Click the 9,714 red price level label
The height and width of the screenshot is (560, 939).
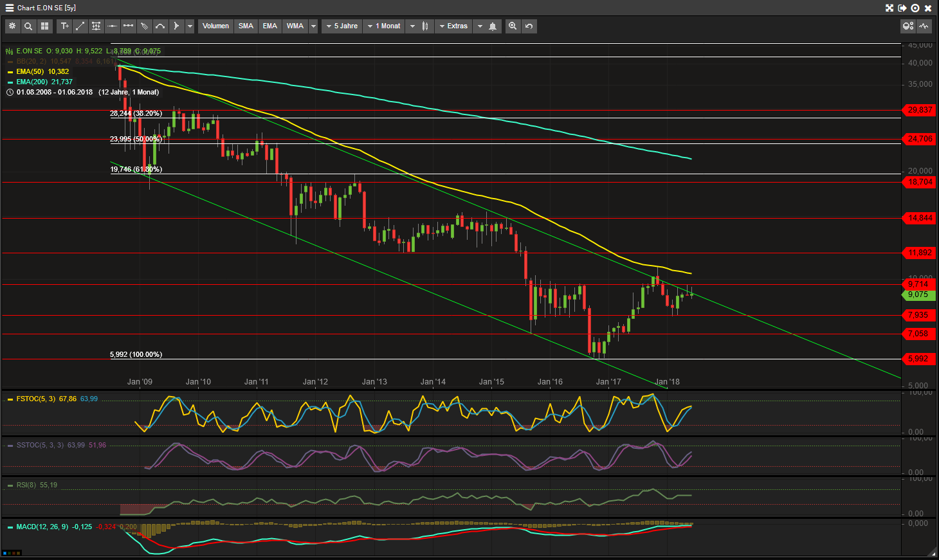coord(918,284)
